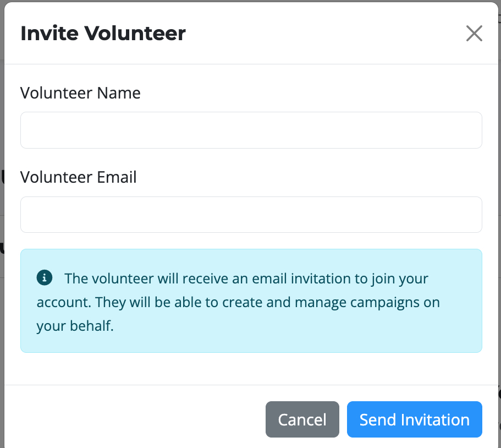
Task: Click the Invite Volunteer heading
Action: pyautogui.click(x=103, y=34)
